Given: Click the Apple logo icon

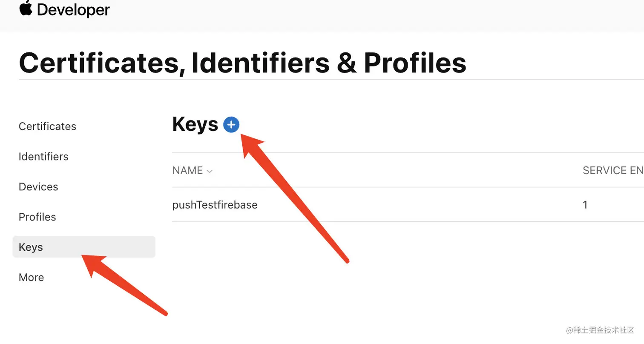Looking at the screenshot, I should pos(26,9).
